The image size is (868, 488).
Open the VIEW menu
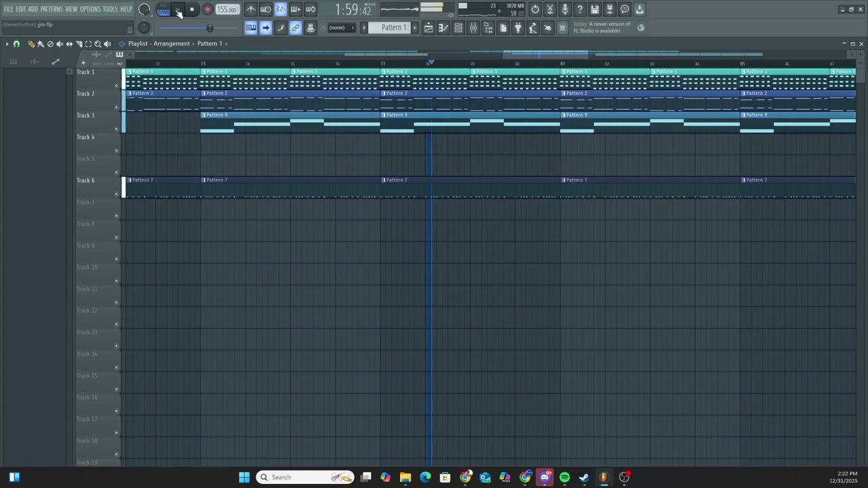click(71, 9)
